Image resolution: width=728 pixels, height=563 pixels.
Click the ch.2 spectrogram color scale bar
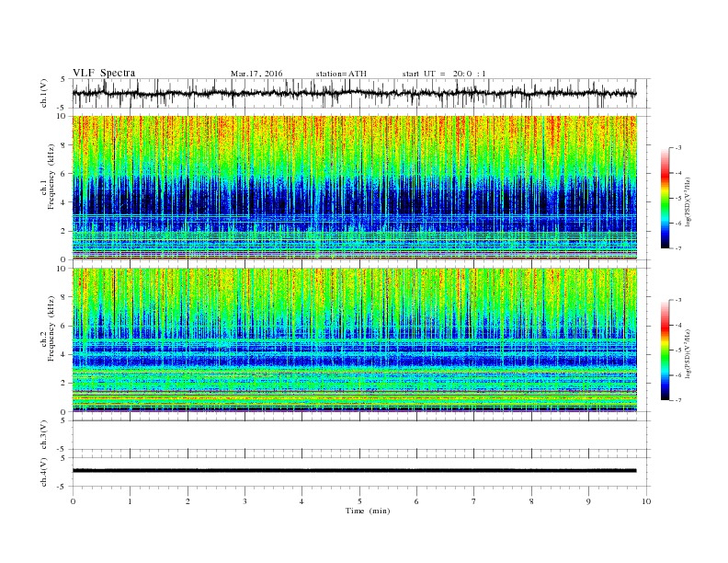tap(665, 350)
